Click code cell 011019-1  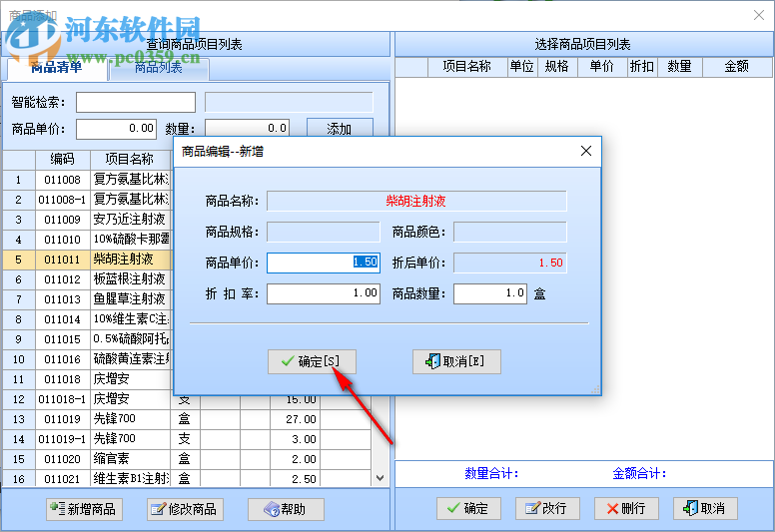tap(62, 439)
